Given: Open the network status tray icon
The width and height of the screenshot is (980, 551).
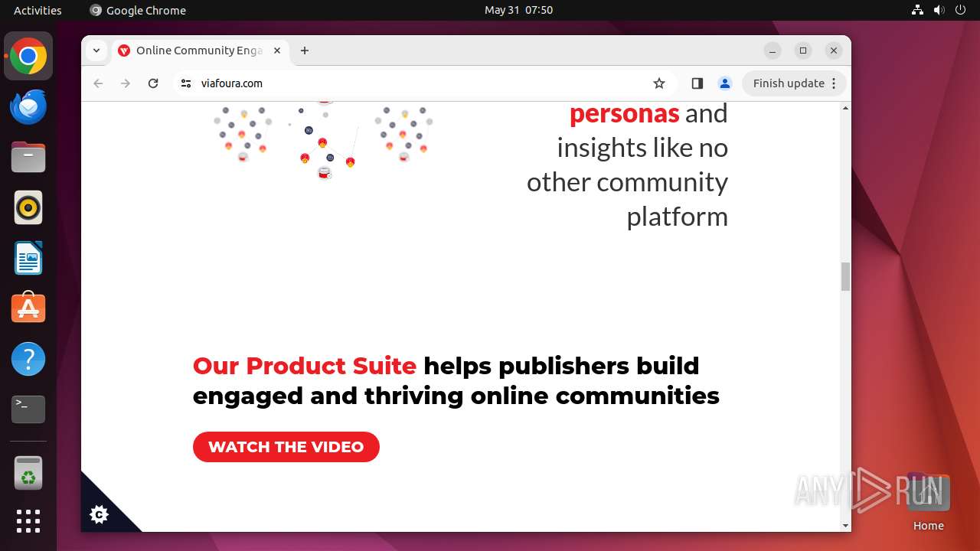Looking at the screenshot, I should pos(917,10).
